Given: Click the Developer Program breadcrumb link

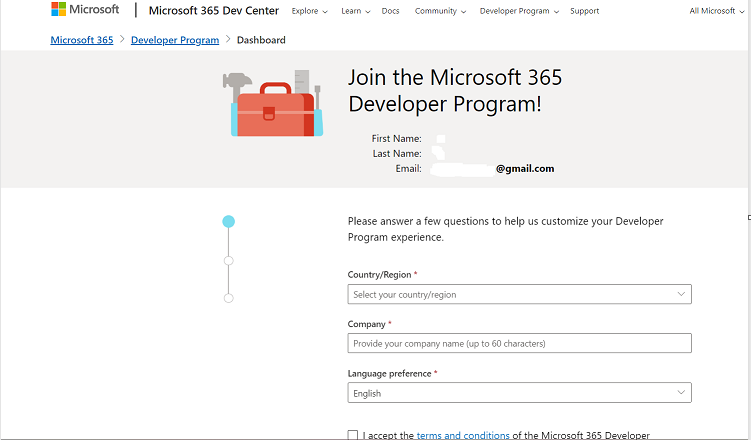Looking at the screenshot, I should (x=175, y=40).
